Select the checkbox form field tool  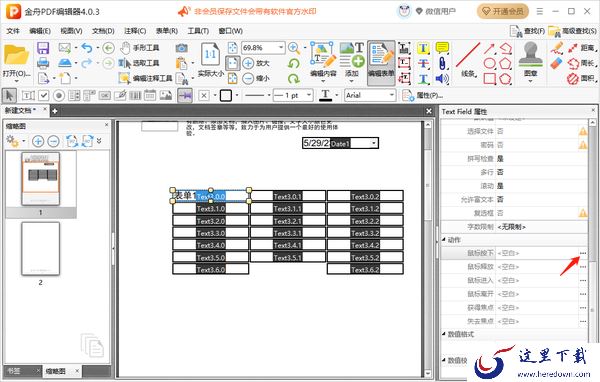(x=44, y=95)
